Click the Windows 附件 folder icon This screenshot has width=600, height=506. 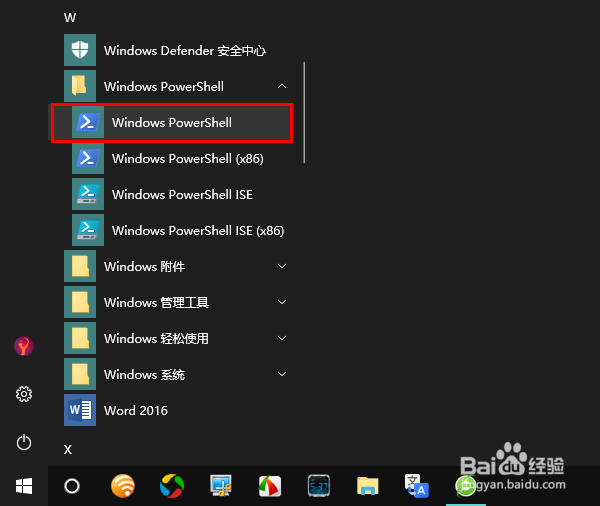click(80, 266)
